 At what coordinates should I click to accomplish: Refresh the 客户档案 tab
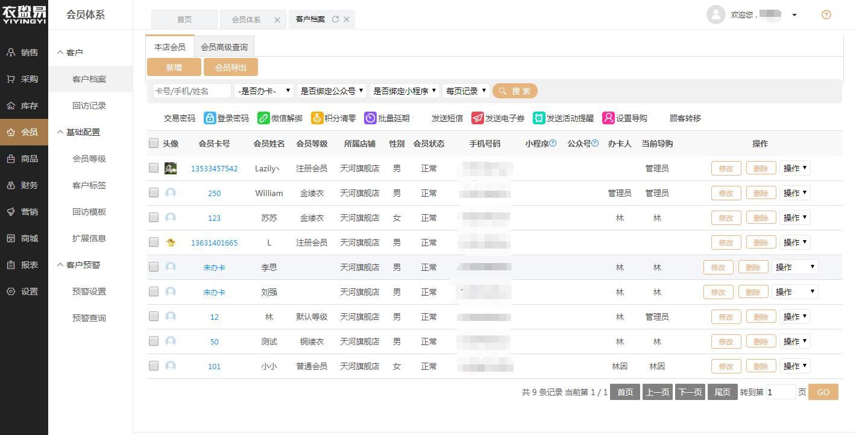coord(335,19)
